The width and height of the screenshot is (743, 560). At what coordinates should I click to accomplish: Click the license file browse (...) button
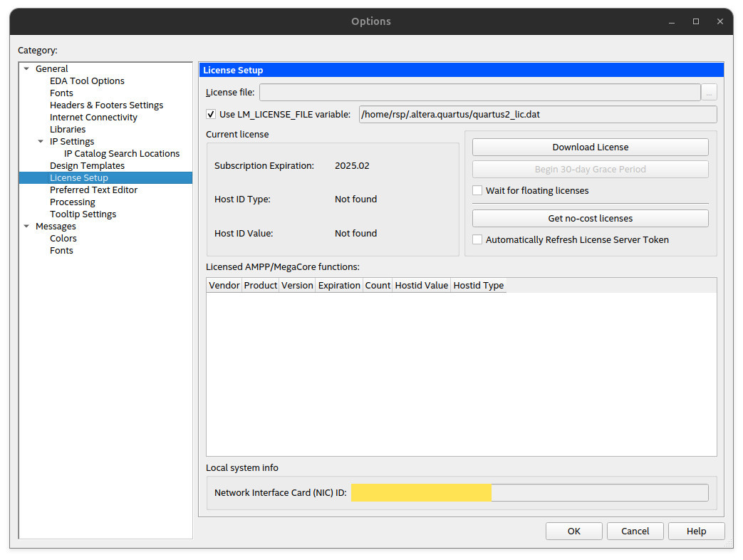point(709,93)
